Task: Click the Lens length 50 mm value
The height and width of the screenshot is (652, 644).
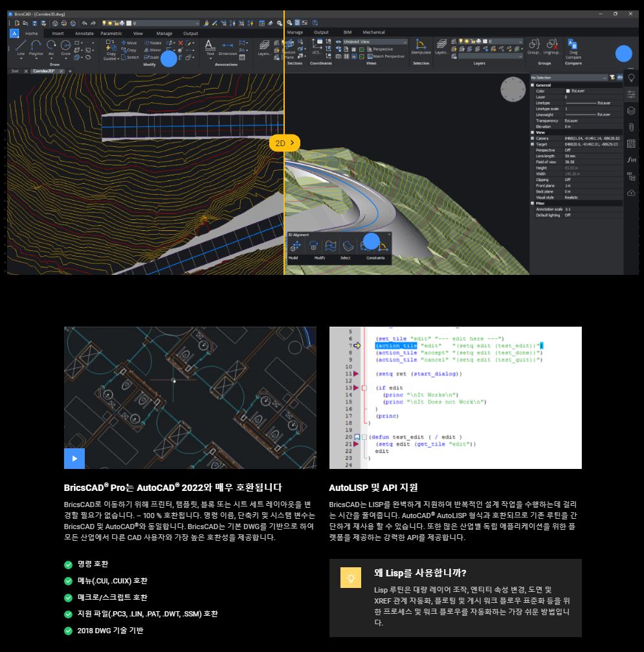Action: pos(570,156)
